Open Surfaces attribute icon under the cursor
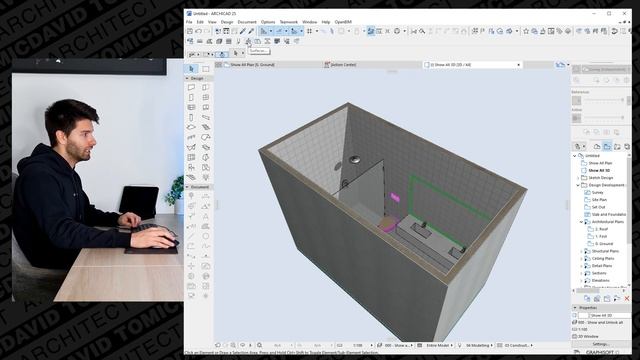640x360 pixels. point(248,41)
